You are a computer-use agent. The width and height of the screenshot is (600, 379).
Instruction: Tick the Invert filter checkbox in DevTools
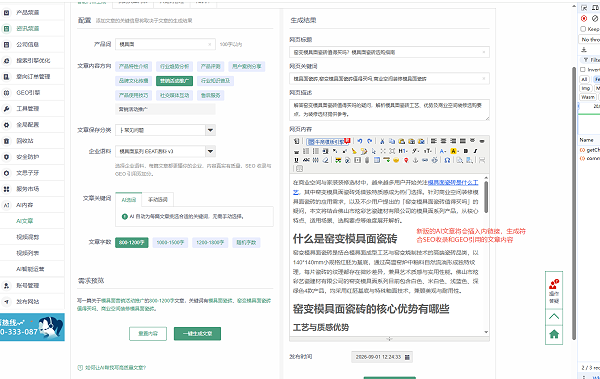(x=583, y=70)
